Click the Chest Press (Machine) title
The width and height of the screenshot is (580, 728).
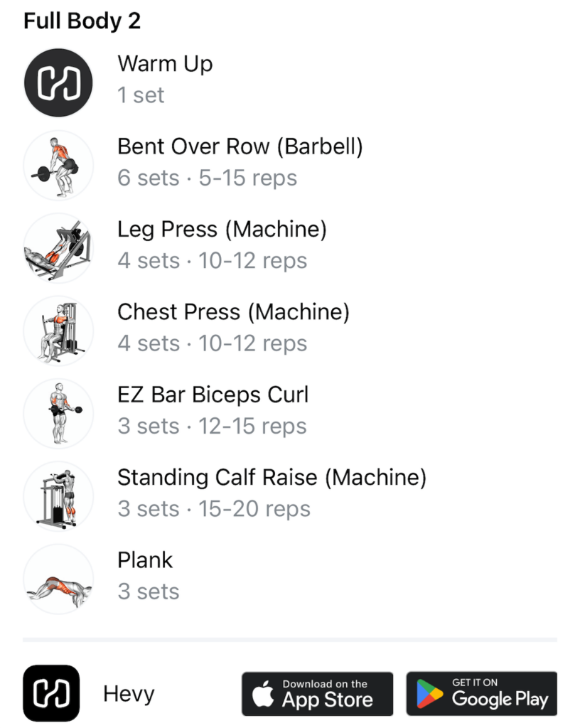[233, 311]
